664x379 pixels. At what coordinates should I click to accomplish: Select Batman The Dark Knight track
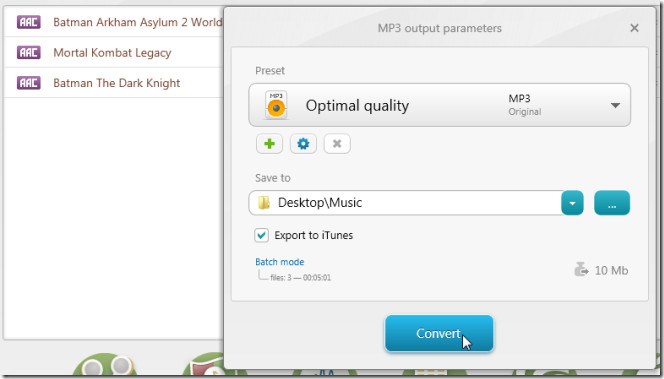click(x=113, y=83)
